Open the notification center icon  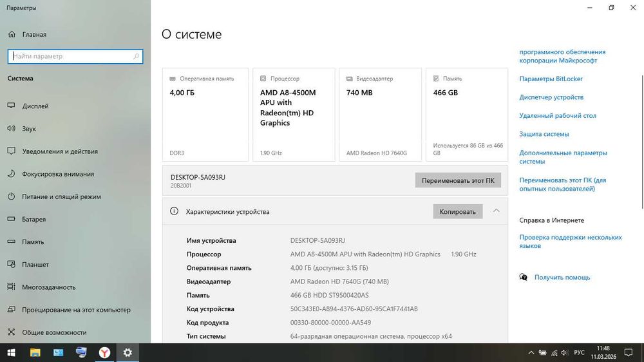pyautogui.click(x=629, y=352)
